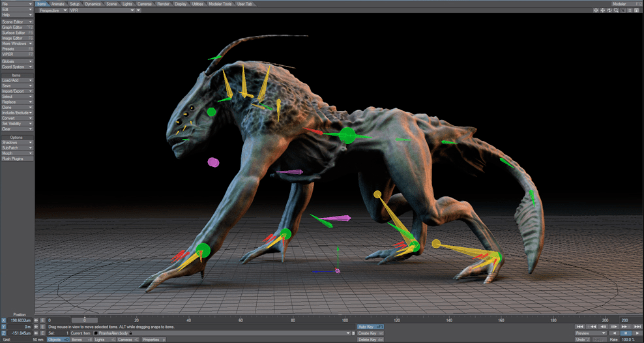Switch to the Render tab
The width and height of the screenshot is (644, 343).
pyautogui.click(x=163, y=4)
